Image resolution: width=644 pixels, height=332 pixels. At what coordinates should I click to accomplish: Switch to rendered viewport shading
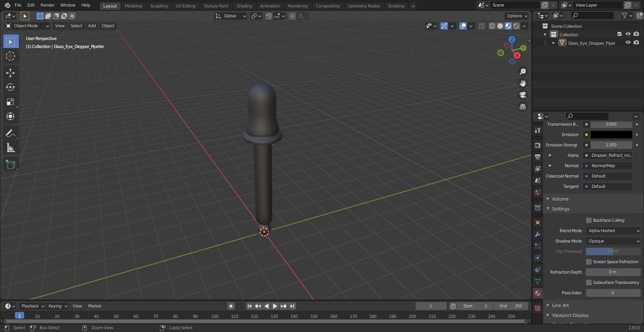[516, 26]
